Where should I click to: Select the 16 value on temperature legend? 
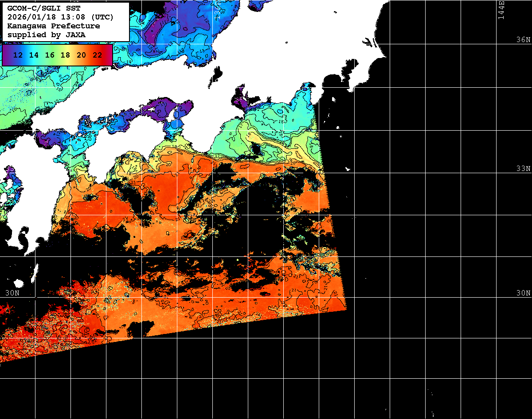tap(50, 55)
